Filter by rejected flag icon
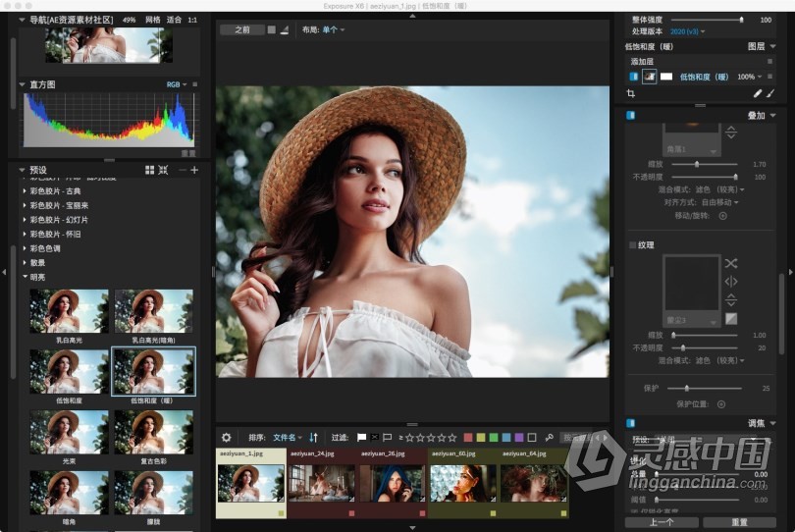This screenshot has width=795, height=532. click(x=375, y=437)
